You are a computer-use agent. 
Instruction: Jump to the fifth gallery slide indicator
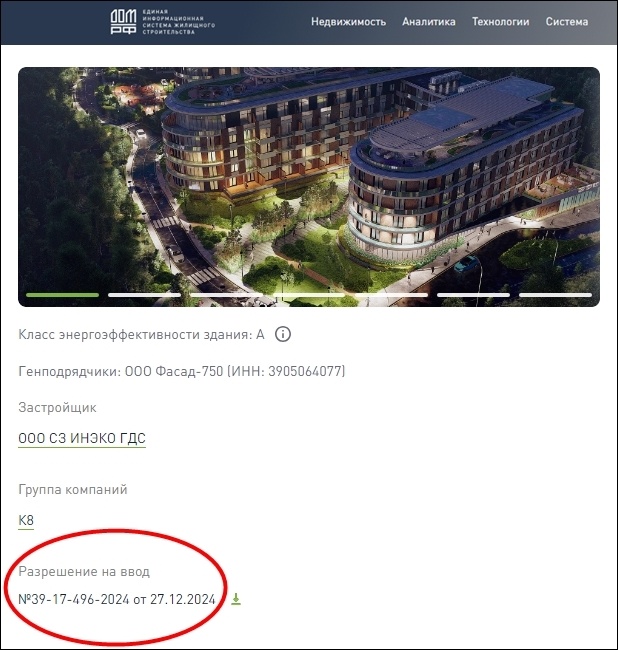click(391, 295)
